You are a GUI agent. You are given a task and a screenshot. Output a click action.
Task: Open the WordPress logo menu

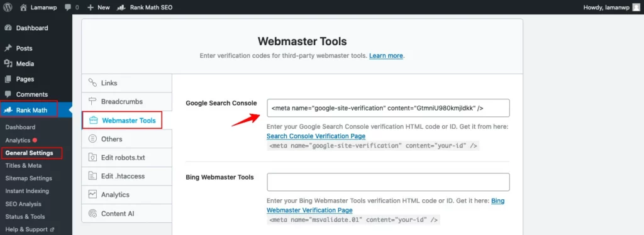pos(8,8)
